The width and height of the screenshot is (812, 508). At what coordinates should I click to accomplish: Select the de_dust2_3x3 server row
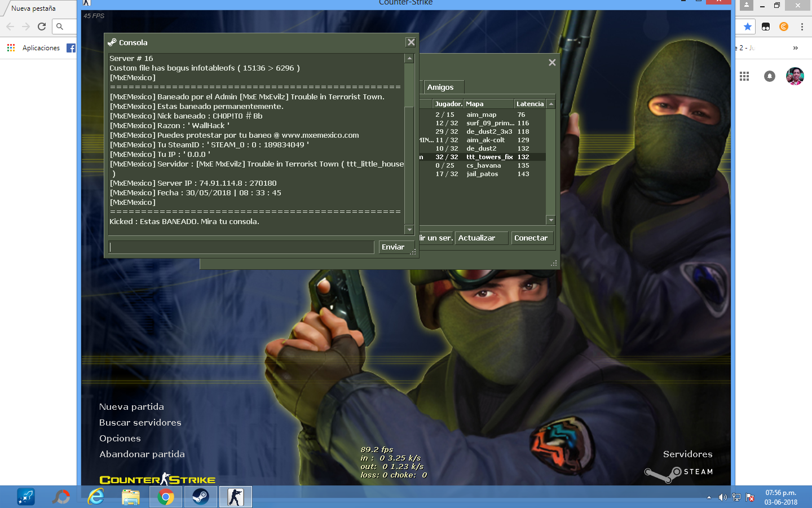pos(482,132)
